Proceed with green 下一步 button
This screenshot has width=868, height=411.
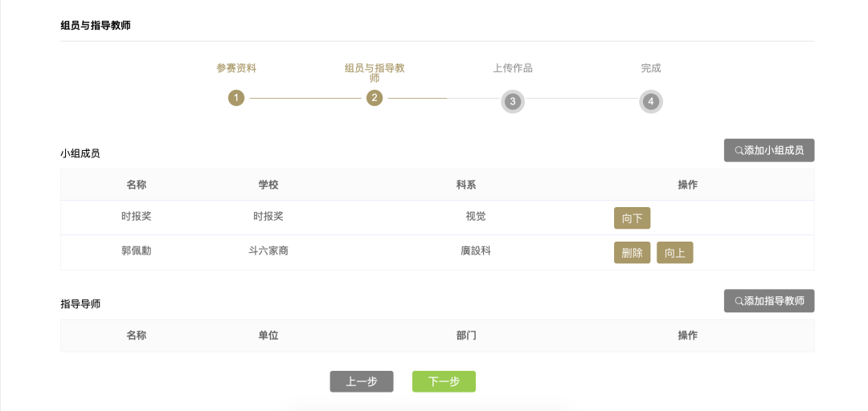[444, 381]
